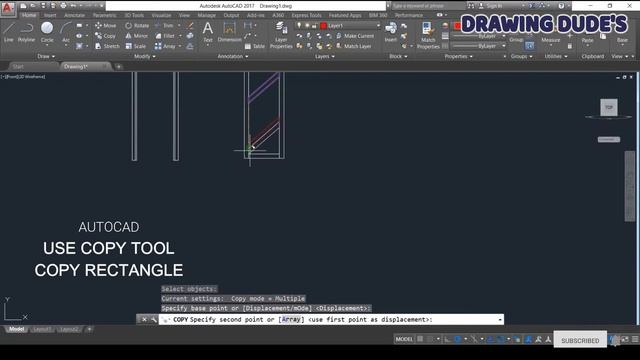Switch to the Model layout tab
The image size is (640, 360).
pos(16,329)
